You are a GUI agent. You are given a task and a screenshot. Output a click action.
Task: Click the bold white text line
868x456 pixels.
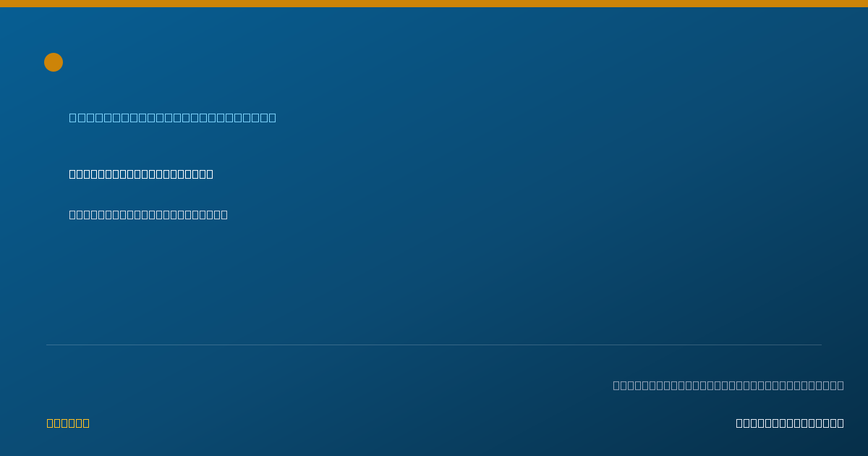pos(141,174)
